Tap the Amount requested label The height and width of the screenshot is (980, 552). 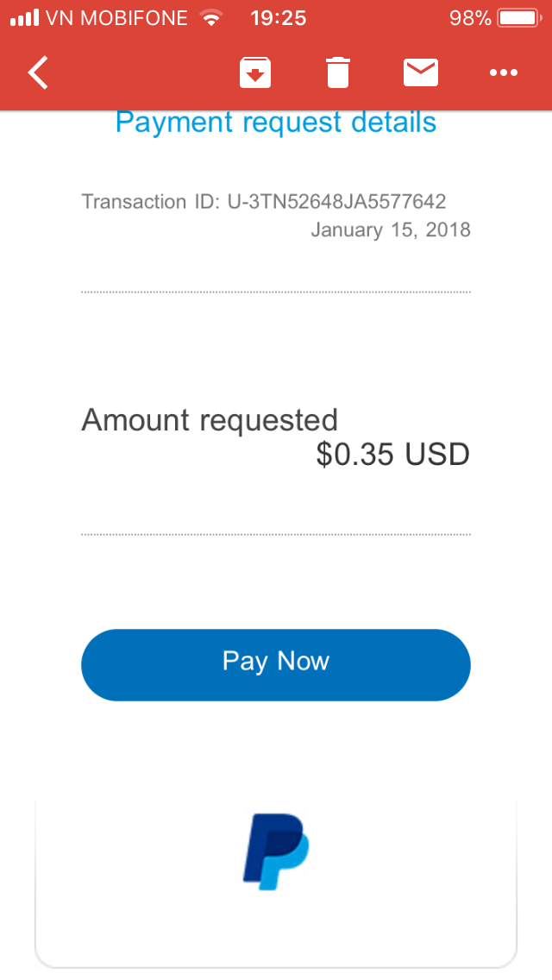(210, 420)
